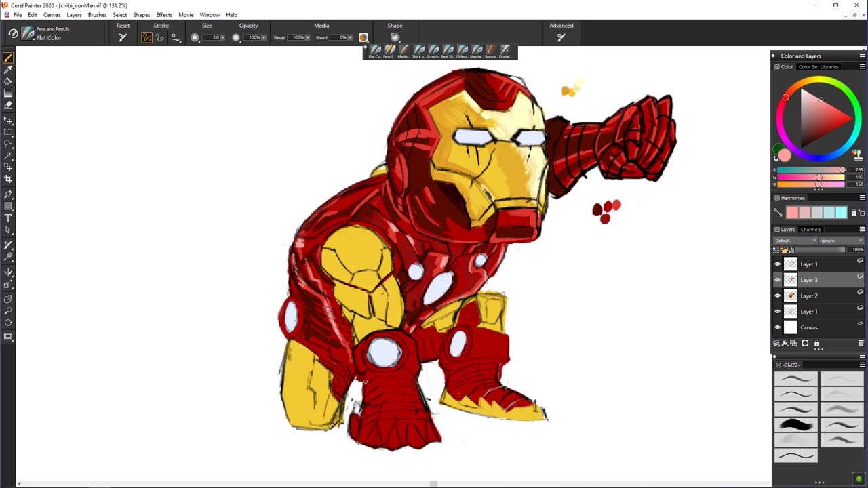Open the Canvas menu
The image size is (868, 488).
[x=52, y=14]
